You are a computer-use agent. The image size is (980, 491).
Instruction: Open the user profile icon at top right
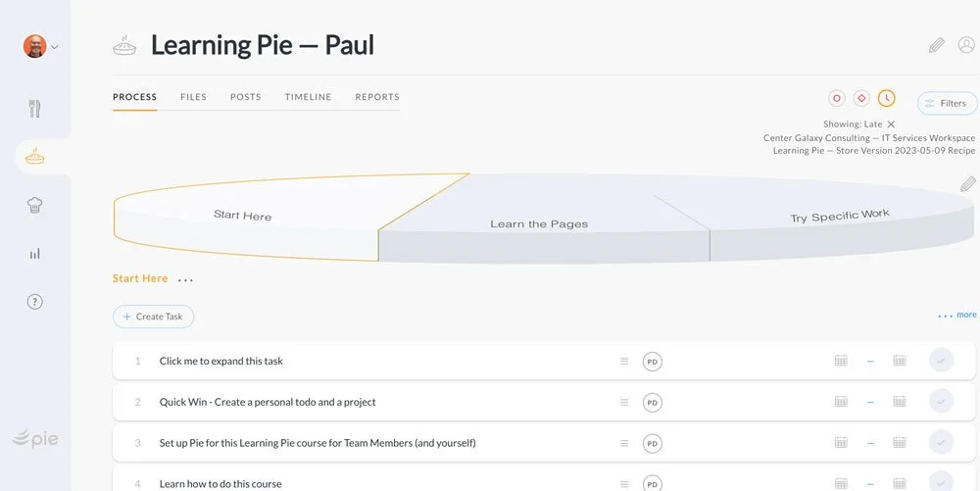pos(966,45)
